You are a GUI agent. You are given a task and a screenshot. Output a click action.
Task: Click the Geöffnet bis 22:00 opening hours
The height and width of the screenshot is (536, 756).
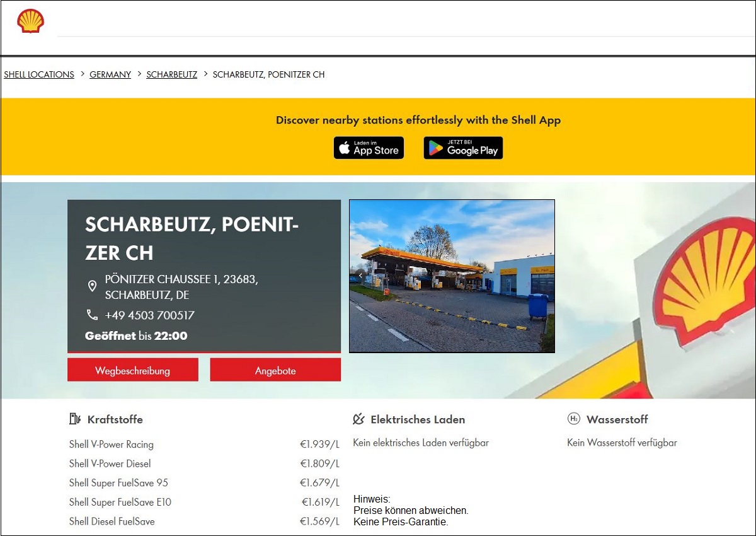tap(136, 336)
